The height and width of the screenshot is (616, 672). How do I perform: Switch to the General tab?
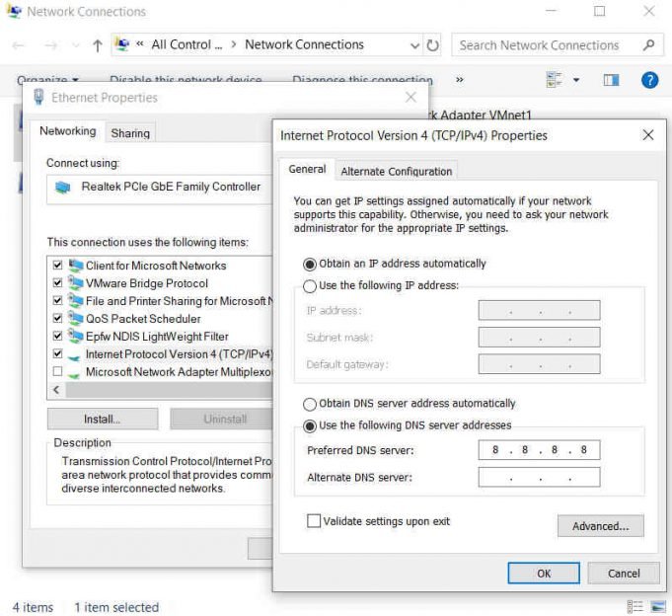click(x=307, y=169)
